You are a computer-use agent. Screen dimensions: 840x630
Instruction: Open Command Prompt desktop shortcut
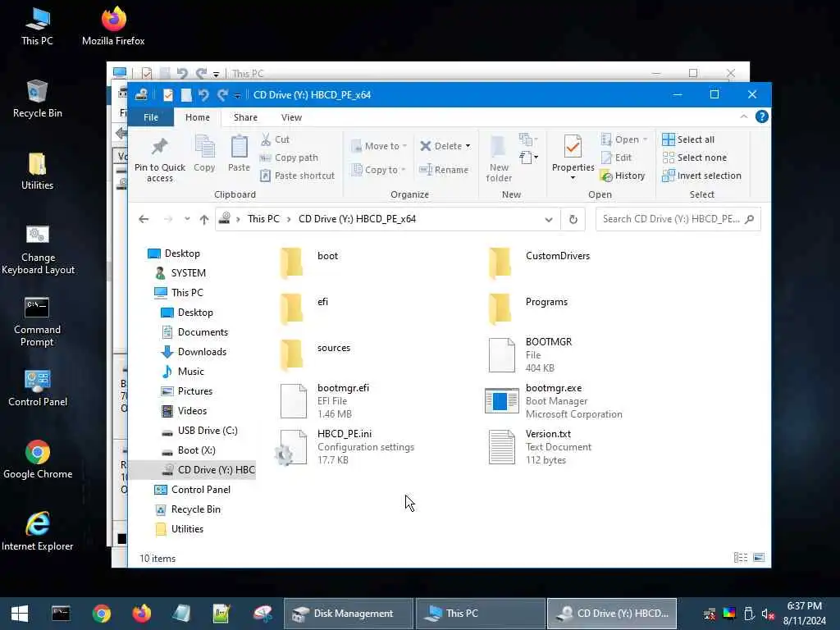(x=37, y=322)
